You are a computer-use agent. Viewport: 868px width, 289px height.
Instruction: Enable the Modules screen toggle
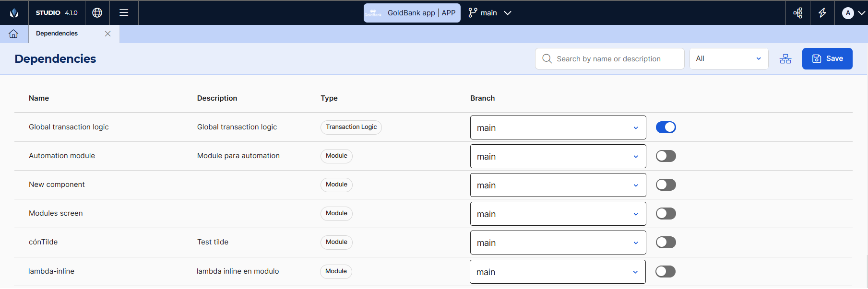pos(666,214)
